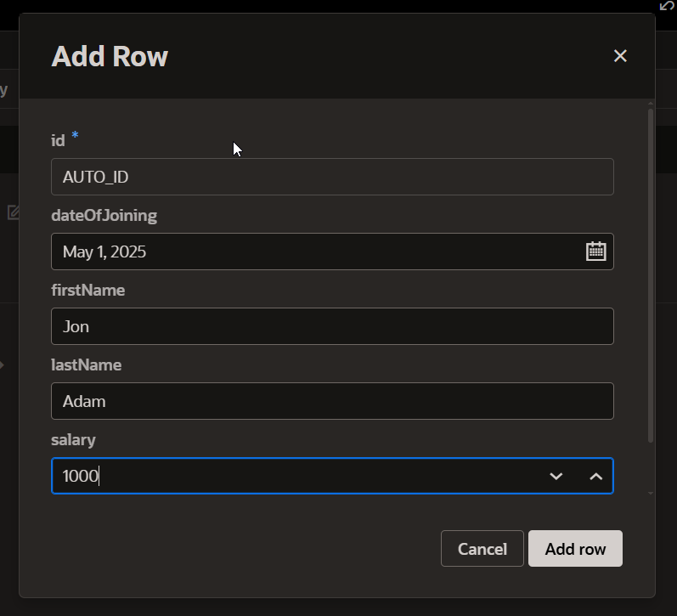Click the Cancel button
The image size is (677, 616).
point(482,549)
